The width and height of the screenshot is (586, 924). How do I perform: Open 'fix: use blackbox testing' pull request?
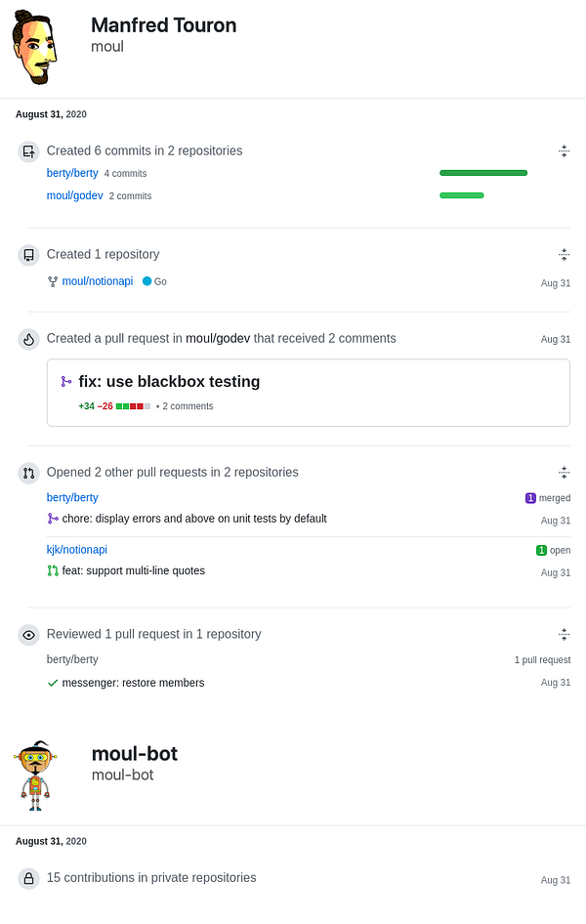(x=169, y=382)
